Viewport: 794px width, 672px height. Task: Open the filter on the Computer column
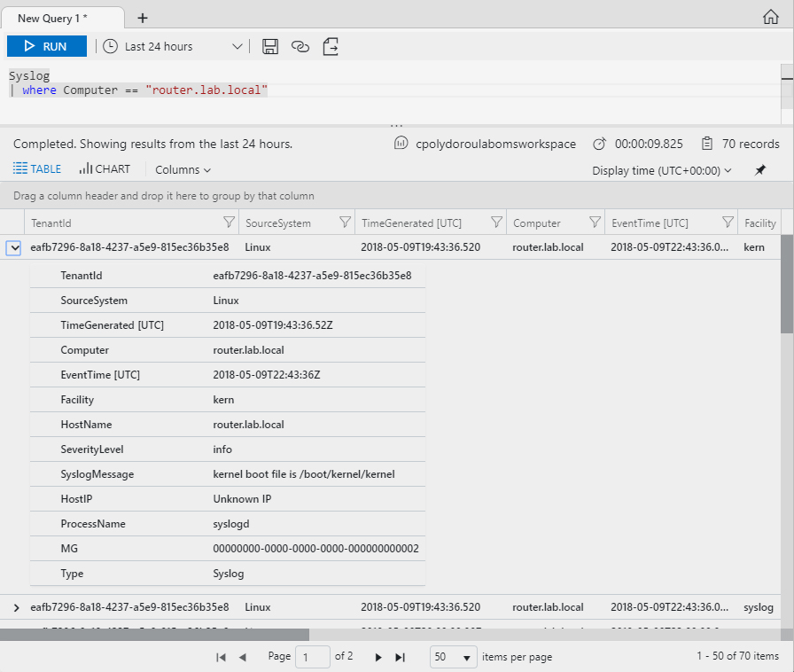coord(593,222)
